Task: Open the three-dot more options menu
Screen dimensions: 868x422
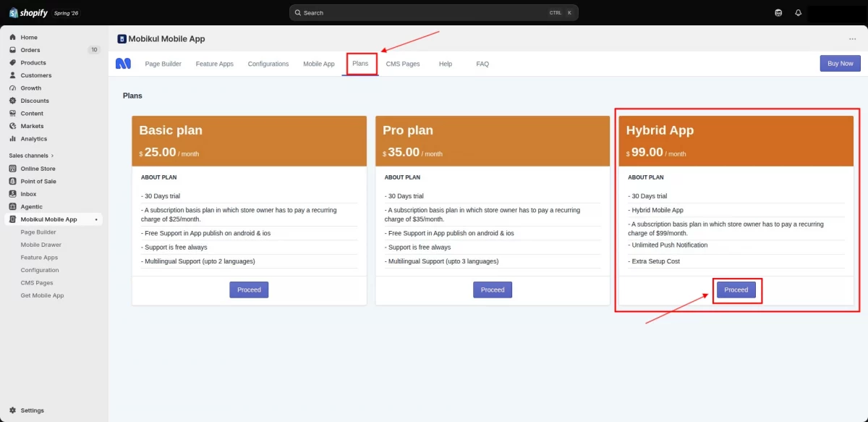Action: (x=852, y=39)
